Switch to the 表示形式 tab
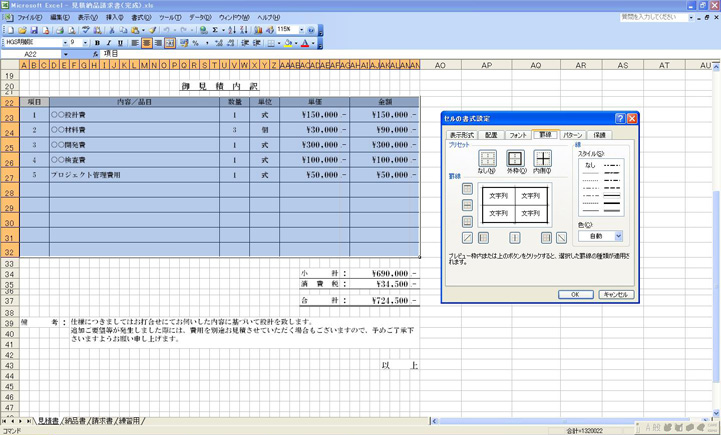 click(x=462, y=135)
